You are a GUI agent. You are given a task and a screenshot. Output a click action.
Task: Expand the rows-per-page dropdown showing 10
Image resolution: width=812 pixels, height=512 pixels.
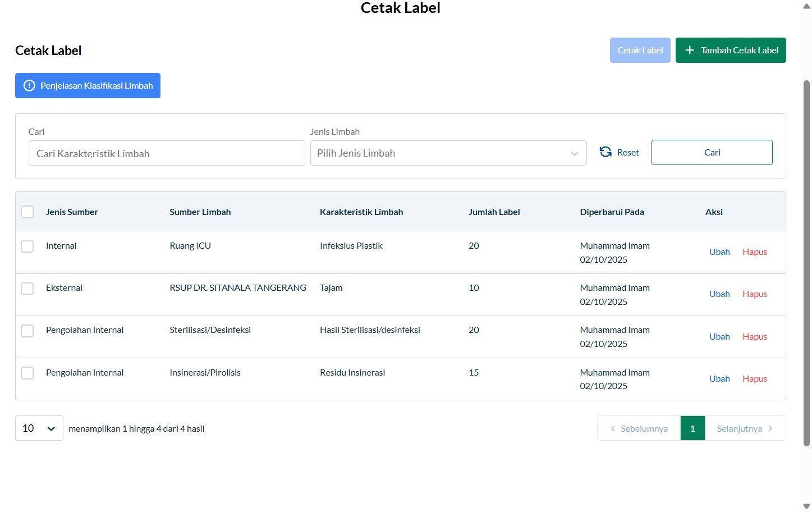point(39,428)
